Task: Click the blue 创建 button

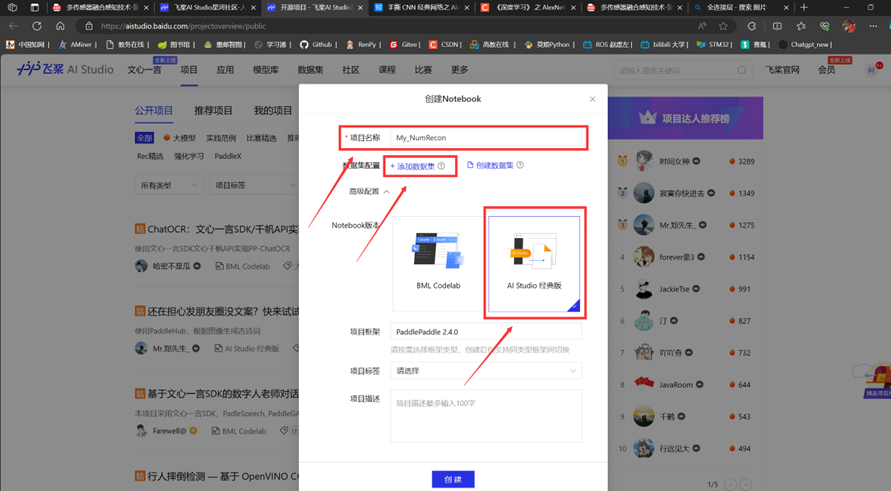Action: [x=453, y=479]
